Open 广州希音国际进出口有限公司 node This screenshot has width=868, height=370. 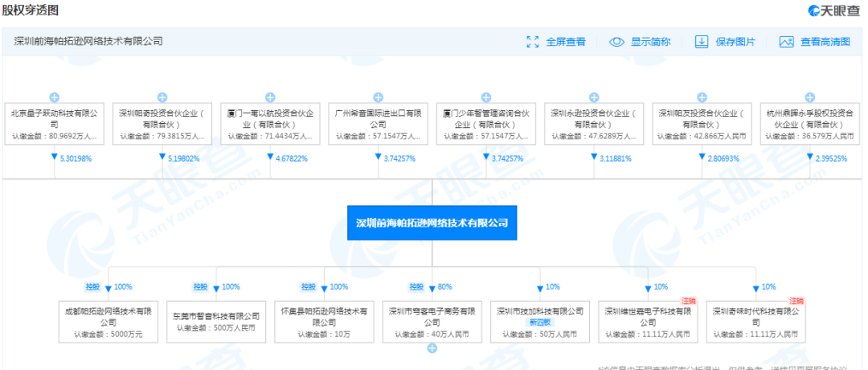pos(378,124)
